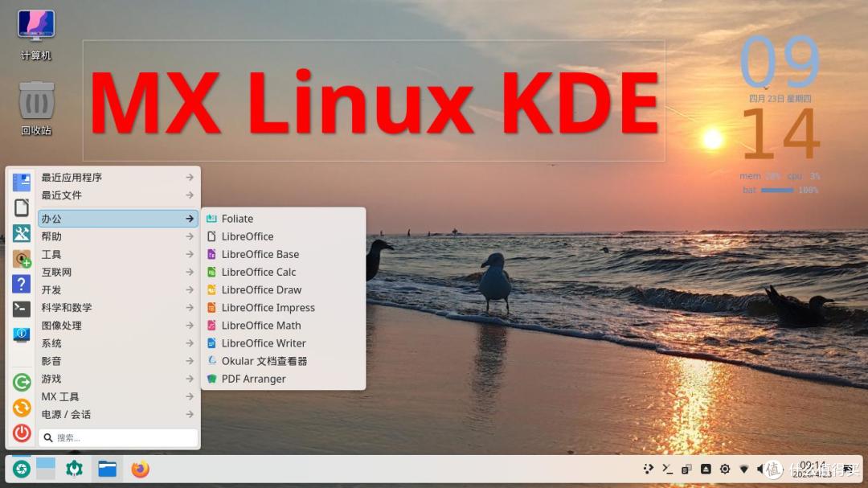Open the 电源 / 会话 category
Viewport: 868px width, 488px height.
pos(118,414)
